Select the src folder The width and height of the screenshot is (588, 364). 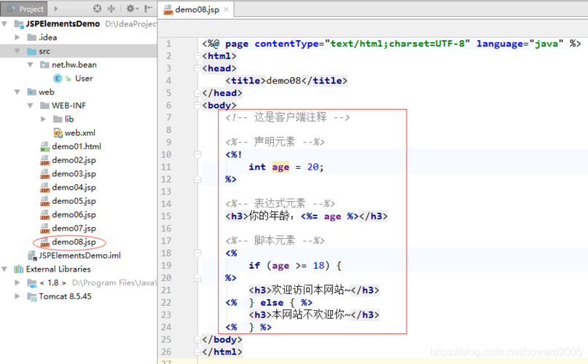tap(44, 52)
